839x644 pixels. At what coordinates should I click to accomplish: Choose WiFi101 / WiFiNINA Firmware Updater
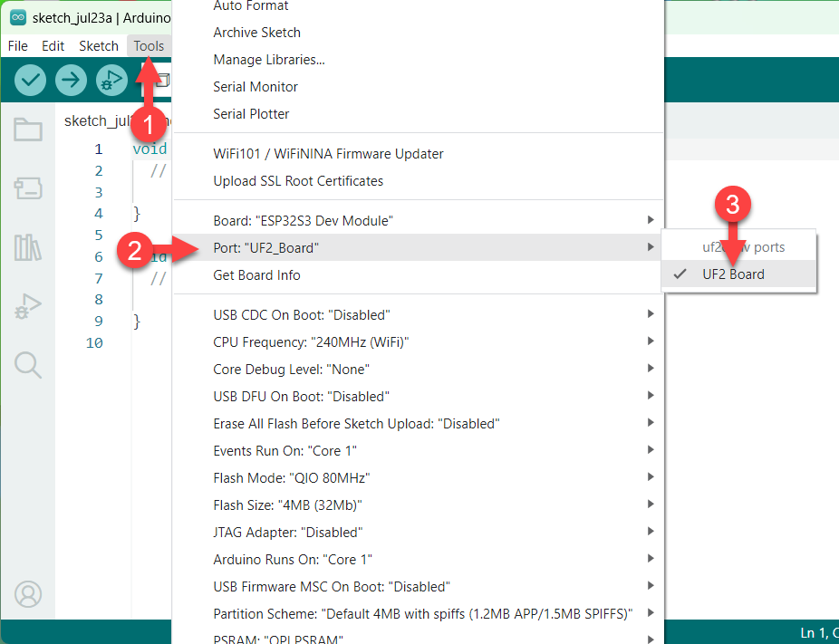pyautogui.click(x=419, y=154)
